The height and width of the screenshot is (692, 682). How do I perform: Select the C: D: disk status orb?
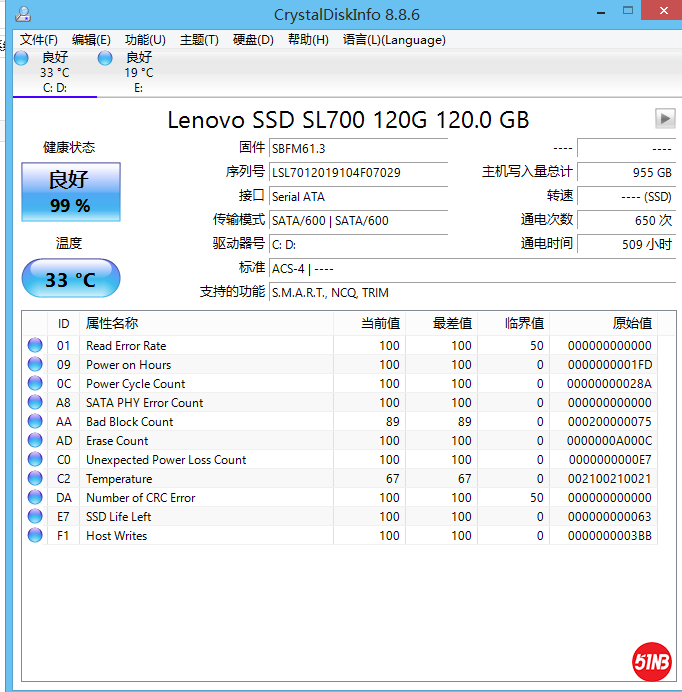click(x=21, y=58)
